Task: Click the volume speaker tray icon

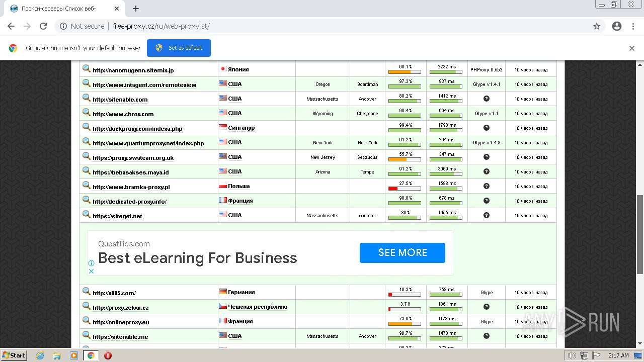Action: point(572,355)
